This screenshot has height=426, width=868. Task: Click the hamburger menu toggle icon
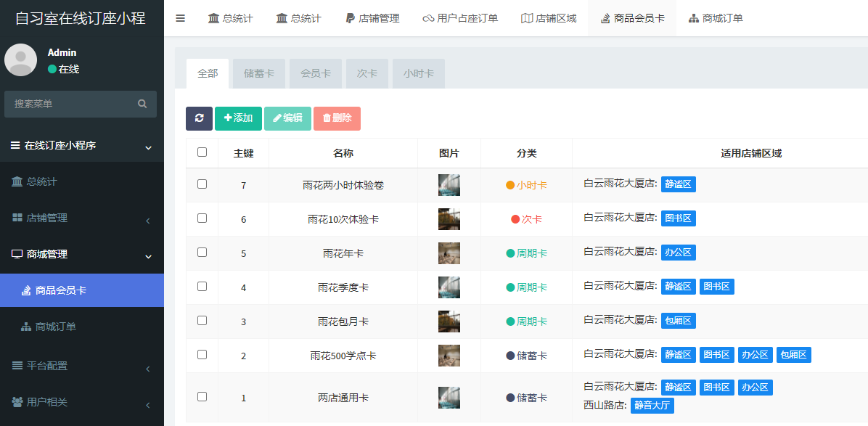pos(180,18)
